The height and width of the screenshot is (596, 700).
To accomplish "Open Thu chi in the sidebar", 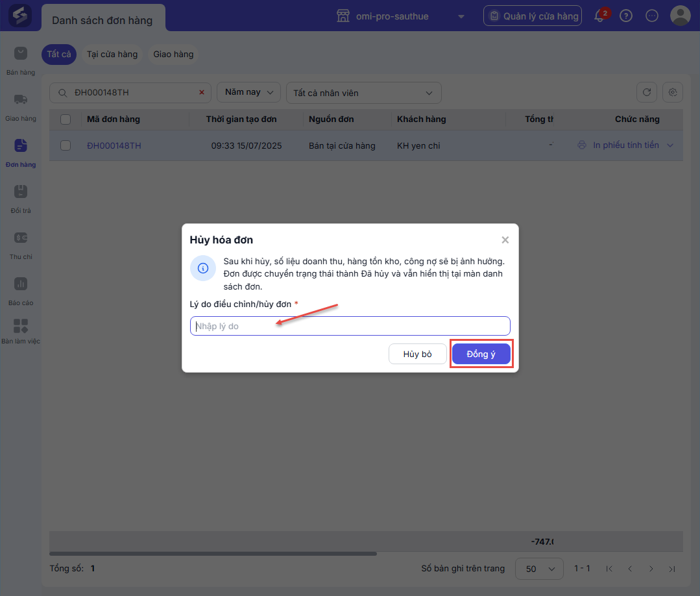I will coord(21,245).
